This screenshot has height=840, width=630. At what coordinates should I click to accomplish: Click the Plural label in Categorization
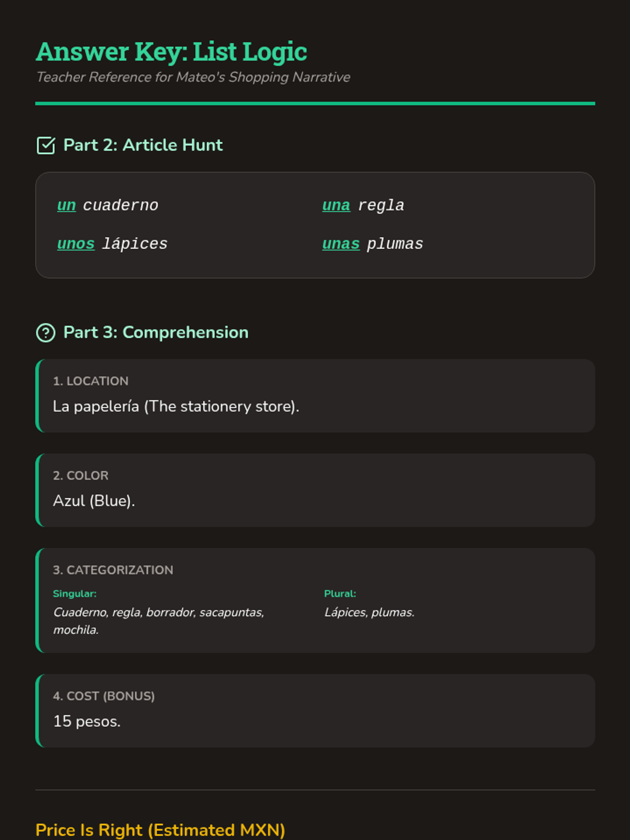[340, 594]
